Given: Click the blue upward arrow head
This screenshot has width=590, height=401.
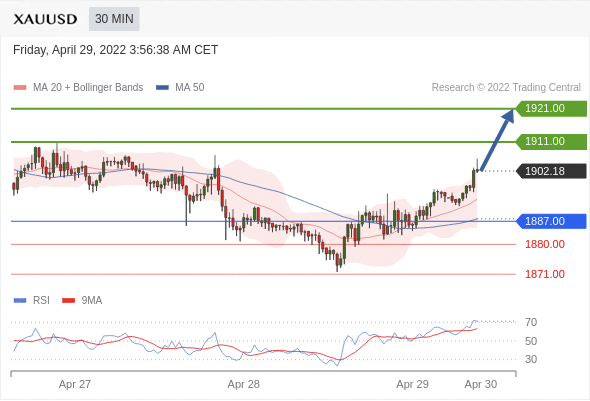Looking at the screenshot, I should (509, 115).
